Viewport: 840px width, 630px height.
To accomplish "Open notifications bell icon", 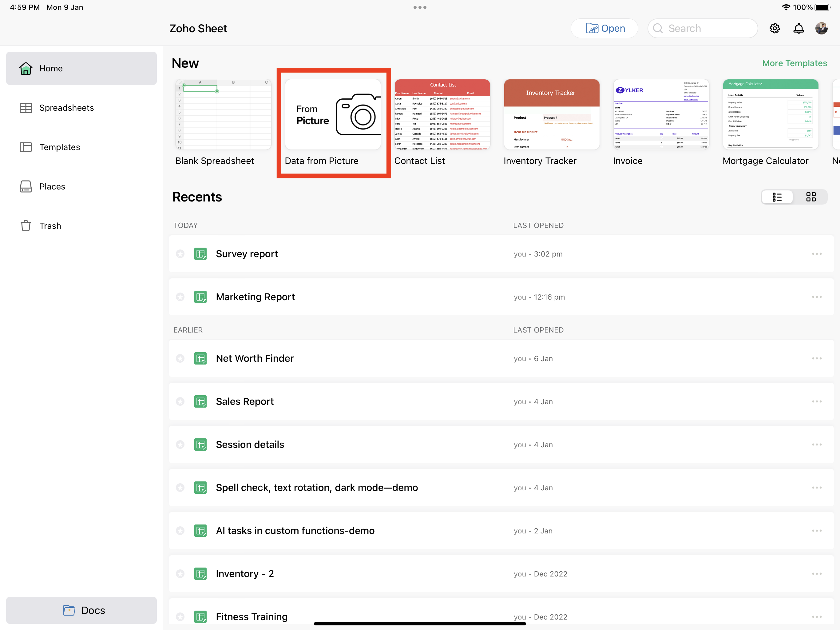I will click(x=798, y=29).
